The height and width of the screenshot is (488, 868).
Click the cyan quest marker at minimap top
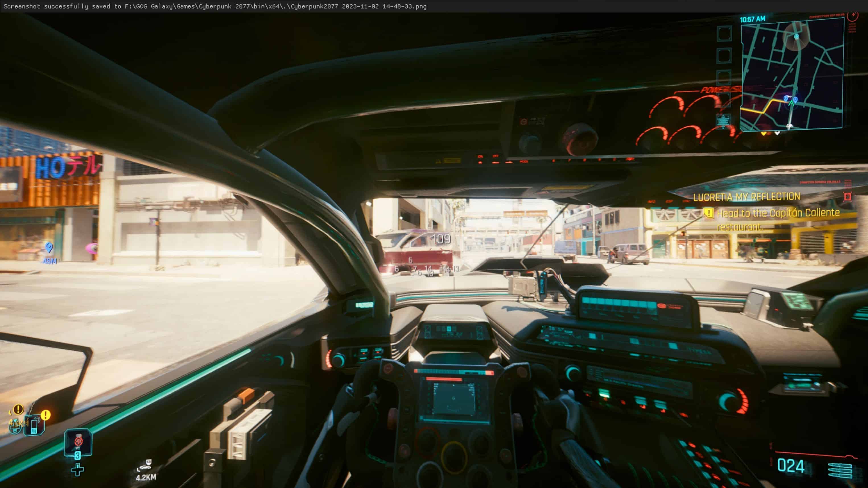click(797, 36)
